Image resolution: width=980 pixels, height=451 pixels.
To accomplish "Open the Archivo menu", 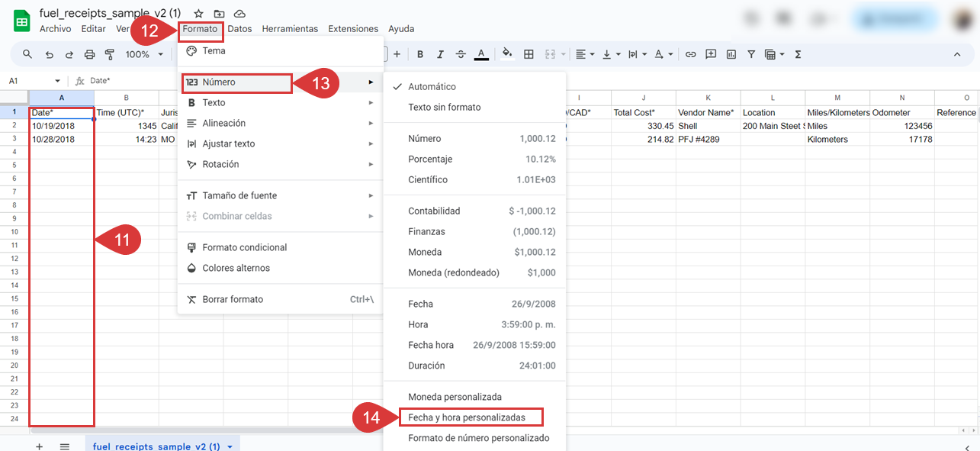I will 55,29.
